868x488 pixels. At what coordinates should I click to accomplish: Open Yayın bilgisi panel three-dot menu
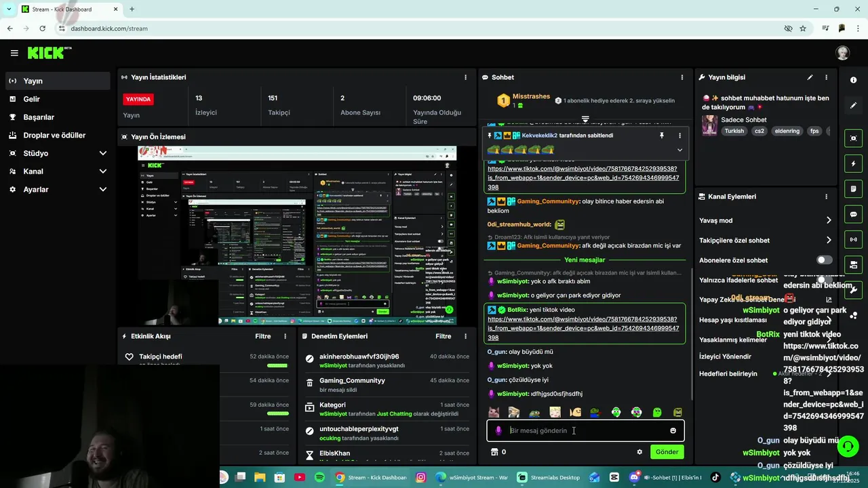coord(826,77)
